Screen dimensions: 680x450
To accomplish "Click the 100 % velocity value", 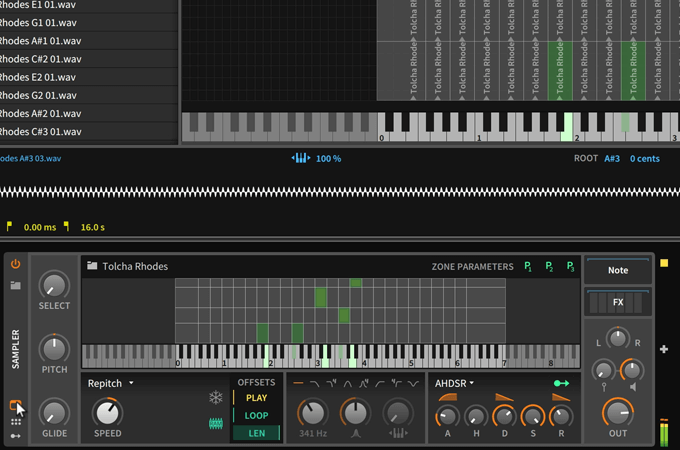I will coord(328,159).
